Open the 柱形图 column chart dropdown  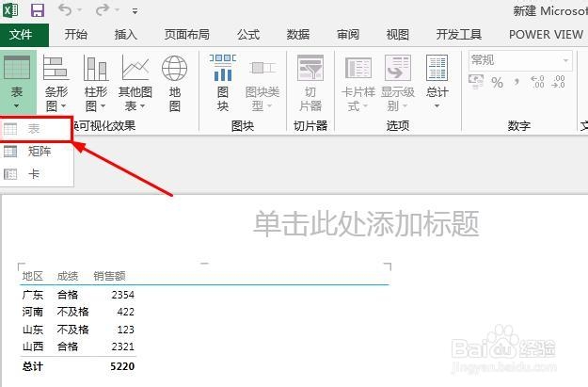coord(96,83)
